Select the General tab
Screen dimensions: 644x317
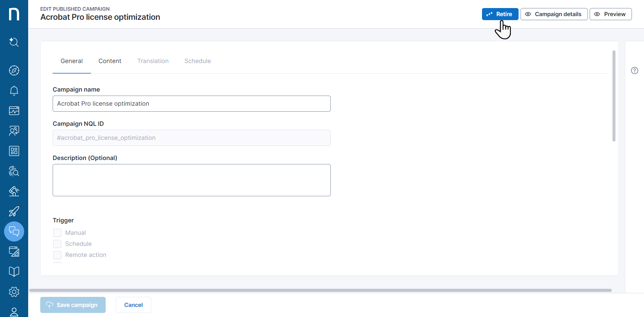pos(71,61)
